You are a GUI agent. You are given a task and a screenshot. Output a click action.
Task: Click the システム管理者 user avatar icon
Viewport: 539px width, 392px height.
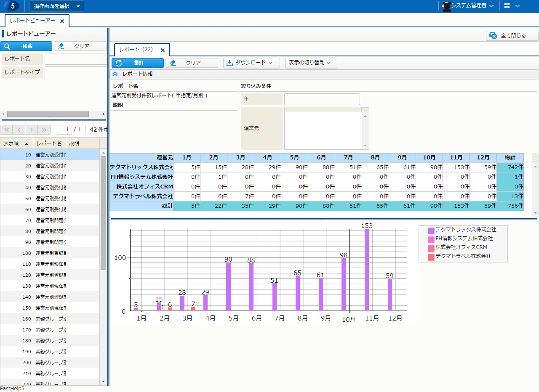pos(446,6)
